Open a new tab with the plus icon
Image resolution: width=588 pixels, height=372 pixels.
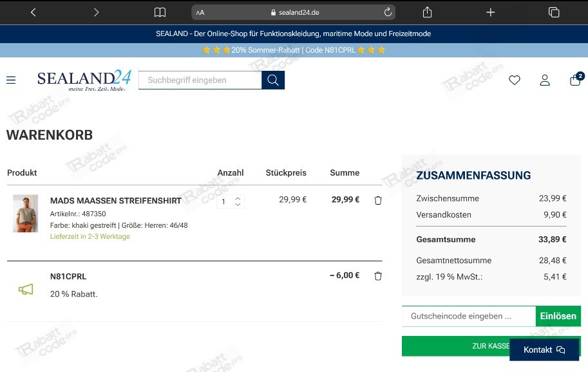(x=491, y=12)
